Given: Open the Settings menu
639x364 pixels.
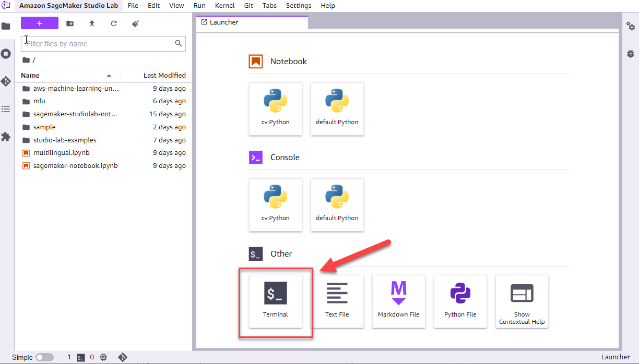Looking at the screenshot, I should click(x=299, y=5).
